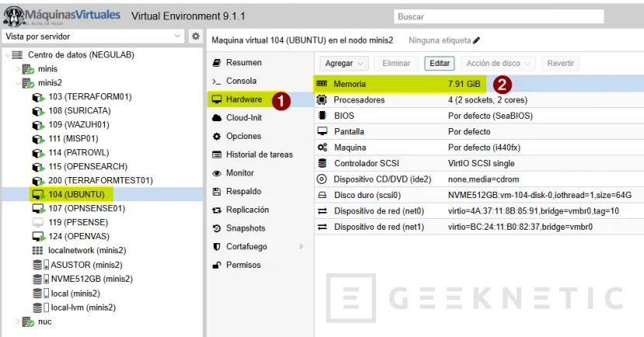Click the Centro de datos server icon
Screen dimensions: 644x337
click(x=17, y=54)
